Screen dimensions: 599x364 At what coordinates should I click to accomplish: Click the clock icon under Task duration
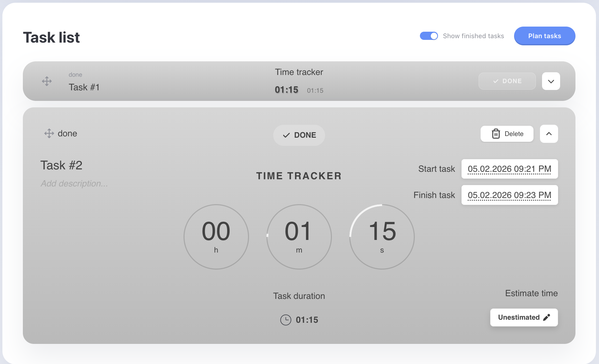tap(286, 320)
